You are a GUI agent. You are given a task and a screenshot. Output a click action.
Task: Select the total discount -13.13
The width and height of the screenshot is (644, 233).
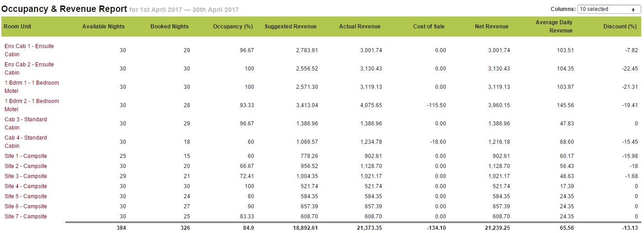(630, 228)
